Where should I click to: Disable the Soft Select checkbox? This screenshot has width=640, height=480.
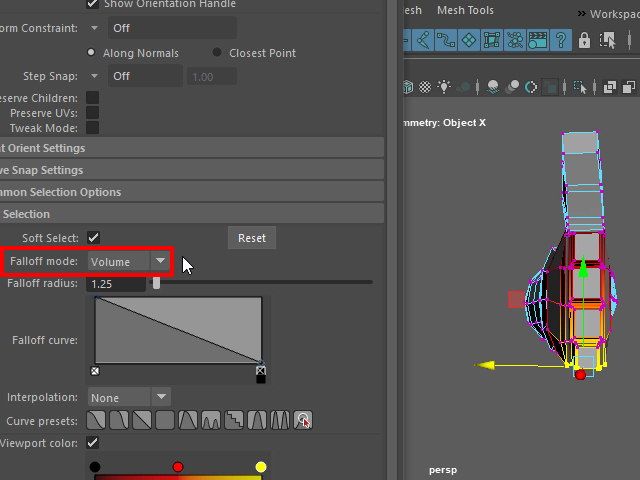[x=93, y=238]
